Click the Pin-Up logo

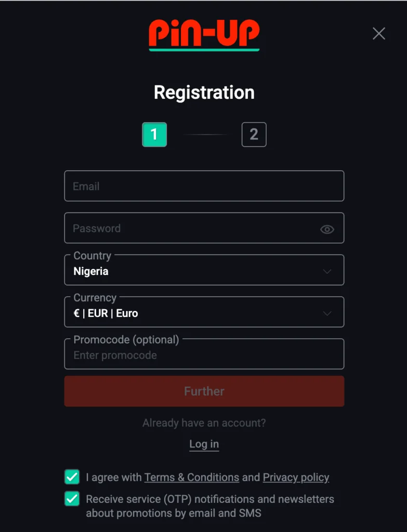(x=204, y=35)
